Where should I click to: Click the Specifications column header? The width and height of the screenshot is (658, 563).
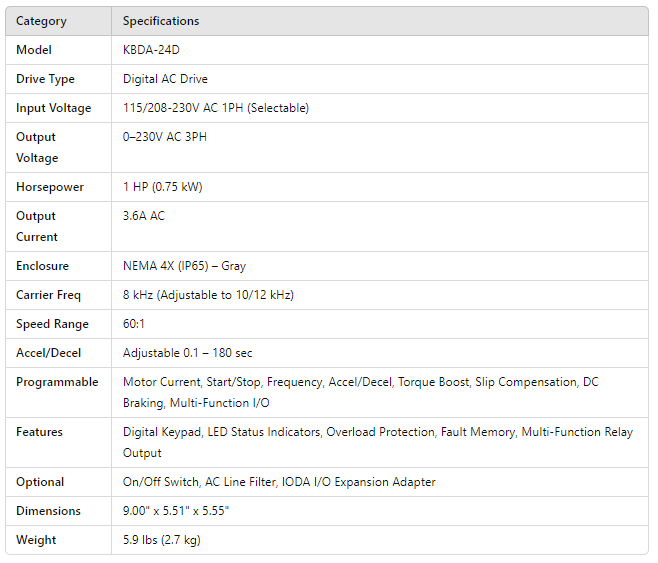[161, 21]
